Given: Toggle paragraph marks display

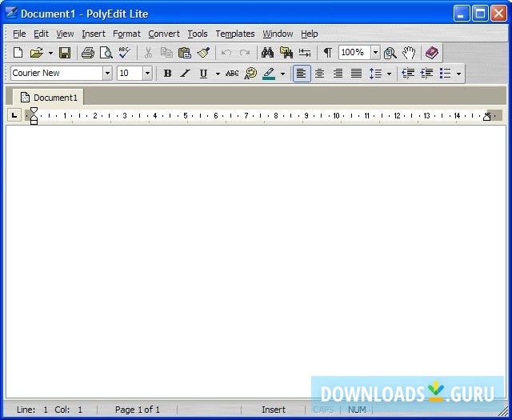Looking at the screenshot, I should [327, 53].
